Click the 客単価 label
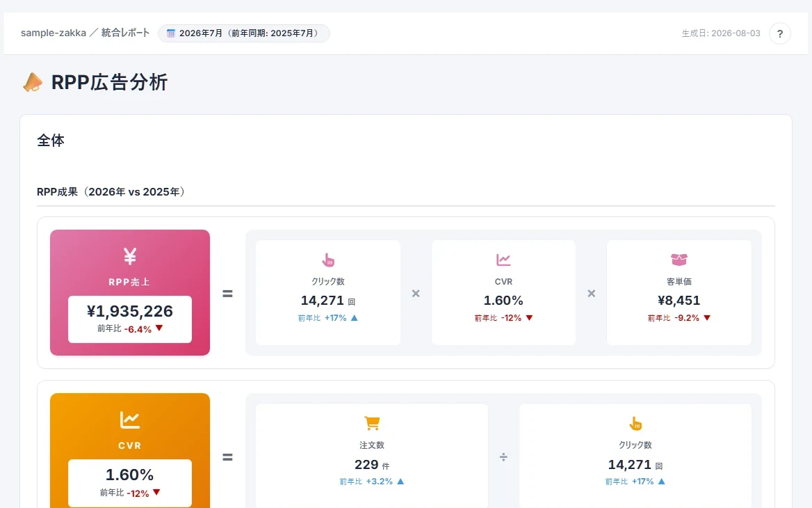Screen dimensions: 812x508 coord(679,281)
